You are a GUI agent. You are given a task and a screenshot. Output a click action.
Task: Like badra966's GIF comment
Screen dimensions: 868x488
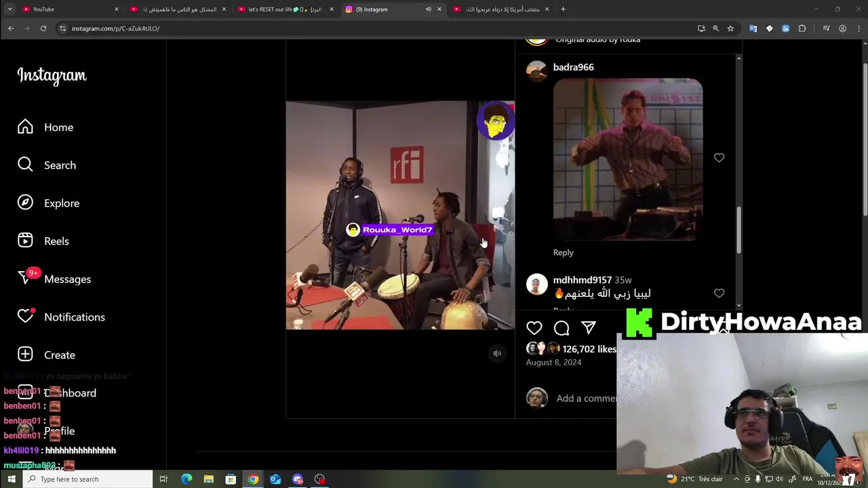coord(719,158)
